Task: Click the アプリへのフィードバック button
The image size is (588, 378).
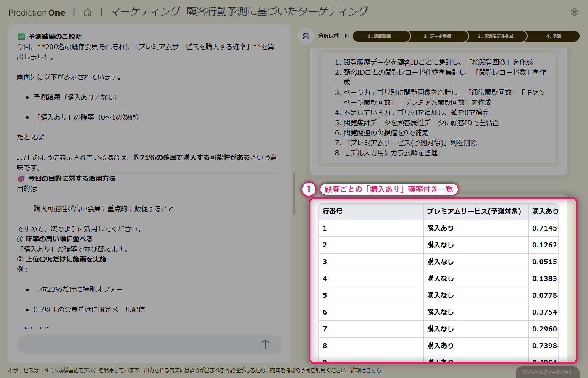Action: 548,372
